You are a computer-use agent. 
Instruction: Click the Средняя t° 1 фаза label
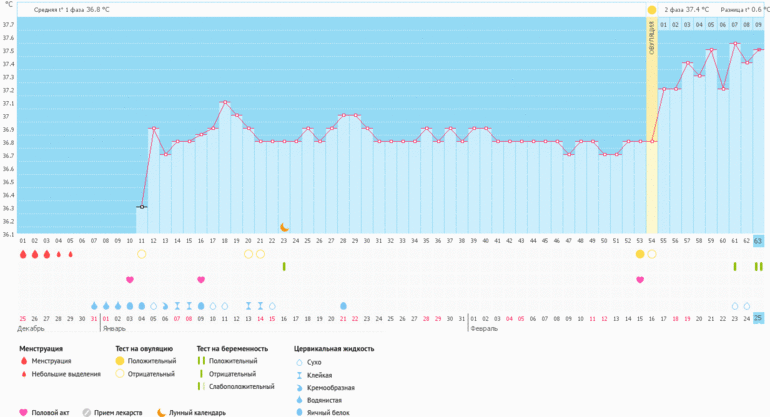click(x=72, y=9)
